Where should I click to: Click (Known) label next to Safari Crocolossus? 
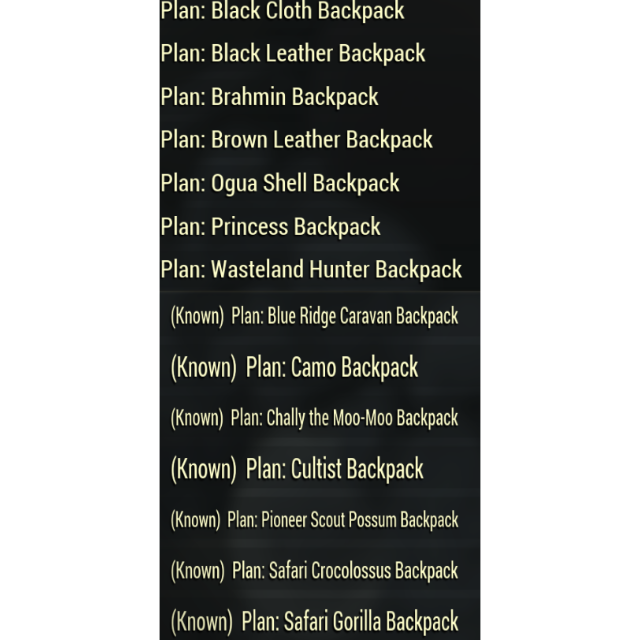pyautogui.click(x=197, y=571)
